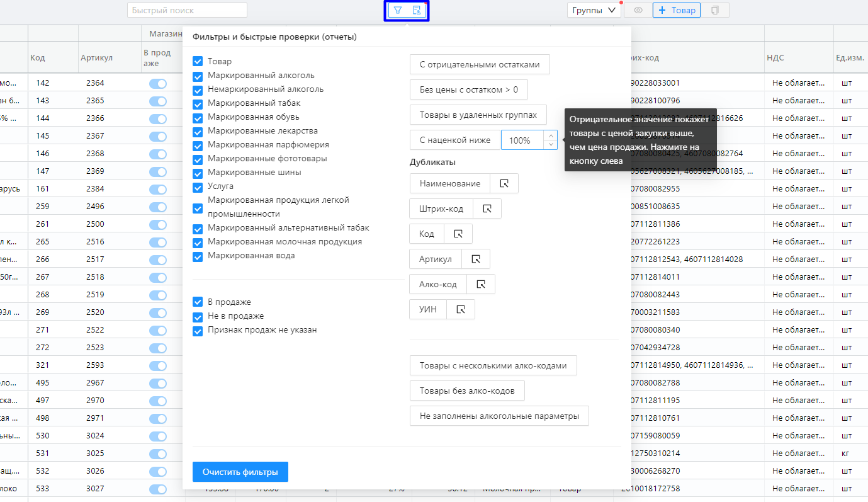Toggle sale switch for row code 142

pyautogui.click(x=158, y=83)
